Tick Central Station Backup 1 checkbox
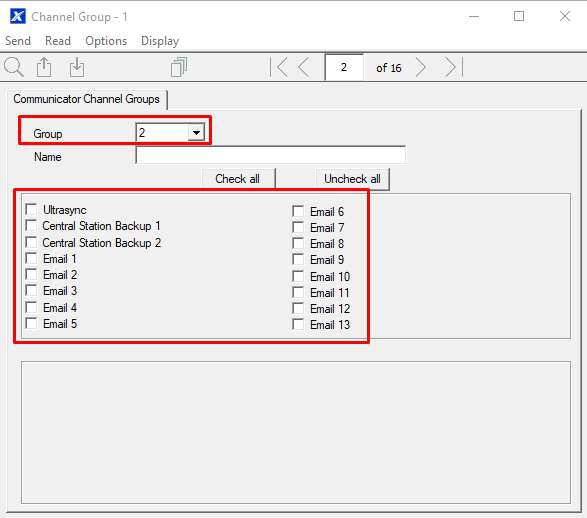 tap(31, 225)
